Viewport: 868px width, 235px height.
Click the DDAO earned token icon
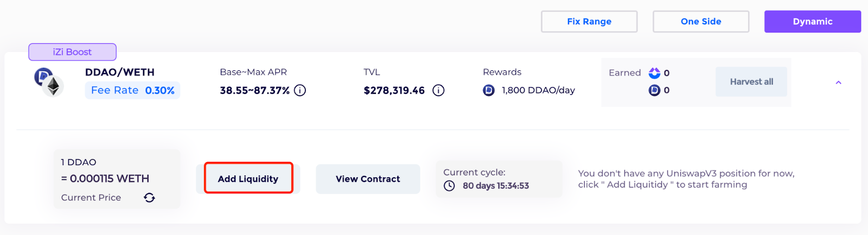click(x=654, y=90)
